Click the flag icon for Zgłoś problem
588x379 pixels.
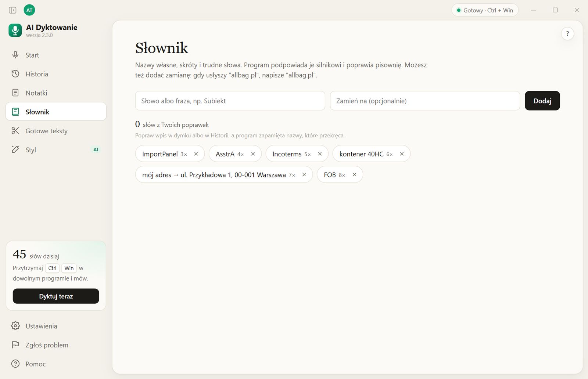pyautogui.click(x=15, y=345)
